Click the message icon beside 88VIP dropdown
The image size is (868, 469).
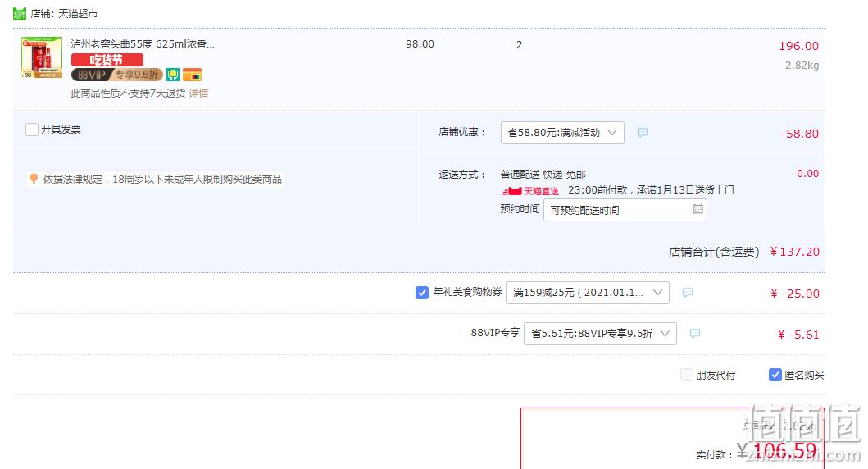click(695, 334)
